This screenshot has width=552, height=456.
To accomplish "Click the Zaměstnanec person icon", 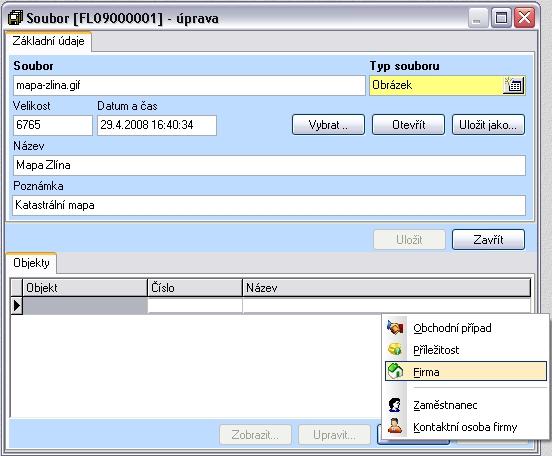I will click(x=395, y=405).
